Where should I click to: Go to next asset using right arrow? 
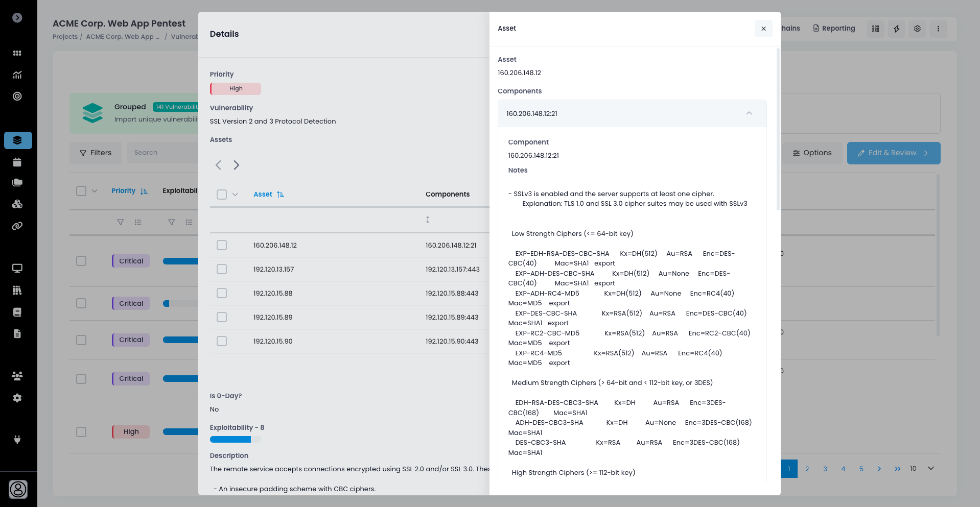(236, 165)
